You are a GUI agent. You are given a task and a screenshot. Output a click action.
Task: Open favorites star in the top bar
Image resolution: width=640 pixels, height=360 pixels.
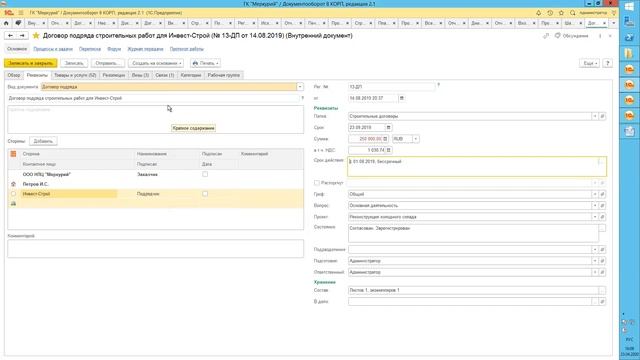[561, 13]
